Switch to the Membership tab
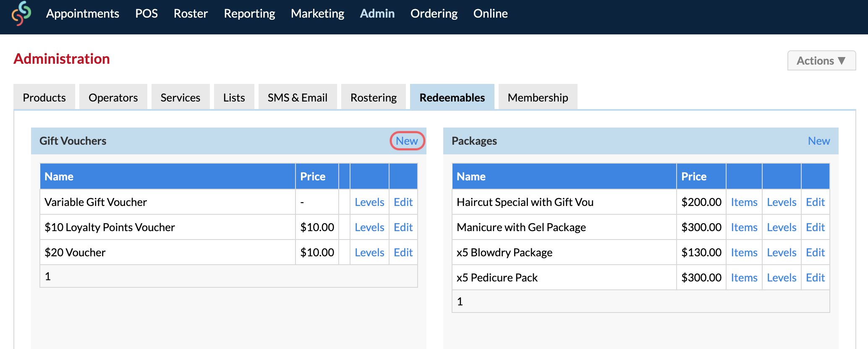868x349 pixels. pyautogui.click(x=538, y=97)
